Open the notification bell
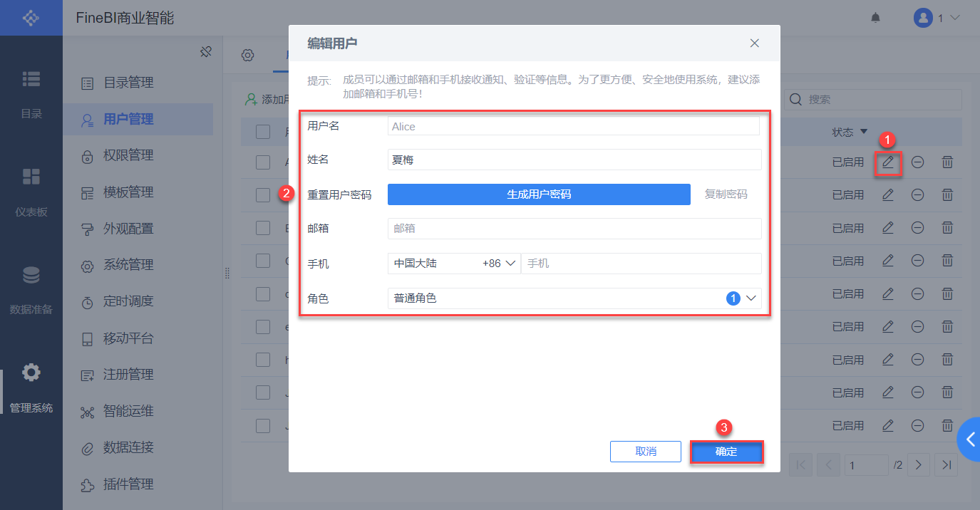The width and height of the screenshot is (980, 510). click(876, 18)
